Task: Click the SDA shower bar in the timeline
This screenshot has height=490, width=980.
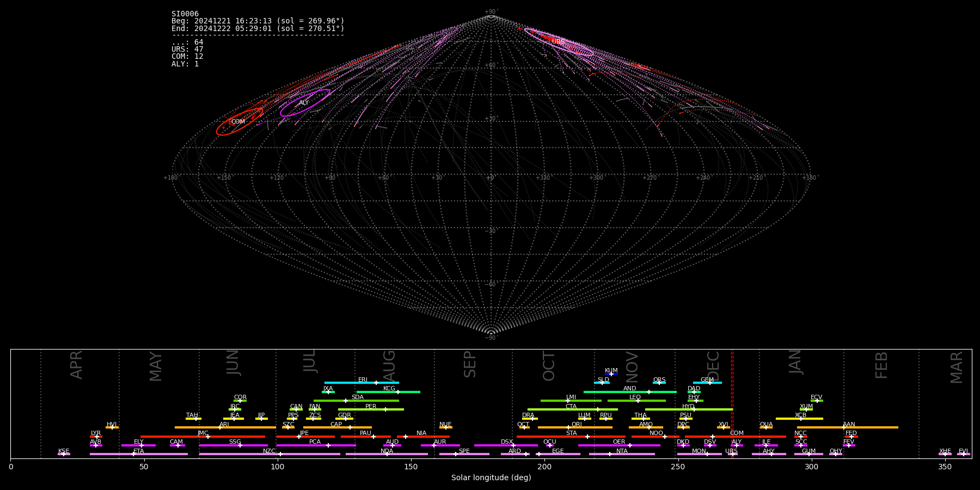Action: point(356,401)
